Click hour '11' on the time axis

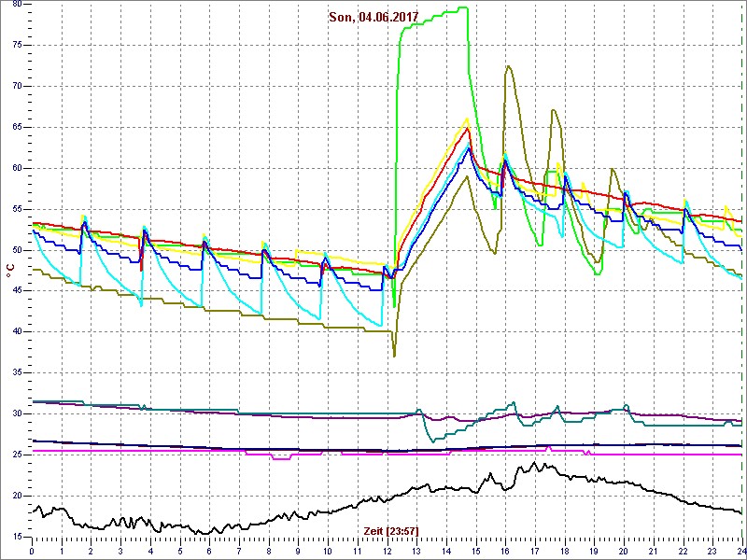point(358,551)
